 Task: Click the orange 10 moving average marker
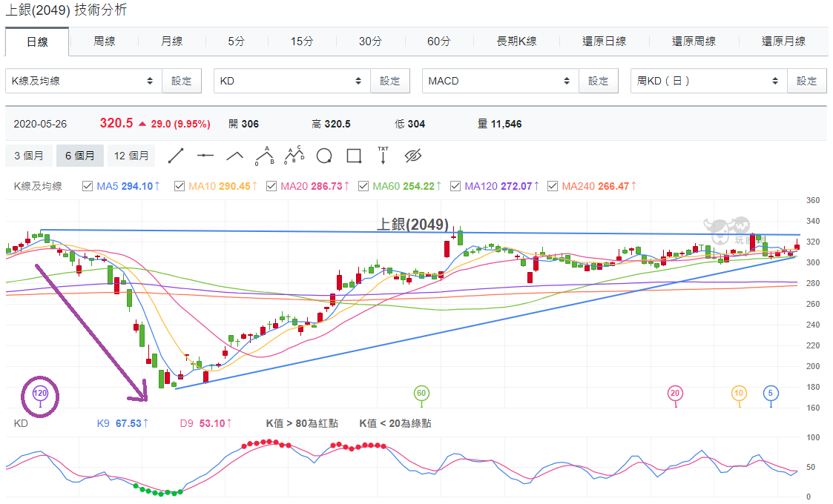[x=739, y=394]
